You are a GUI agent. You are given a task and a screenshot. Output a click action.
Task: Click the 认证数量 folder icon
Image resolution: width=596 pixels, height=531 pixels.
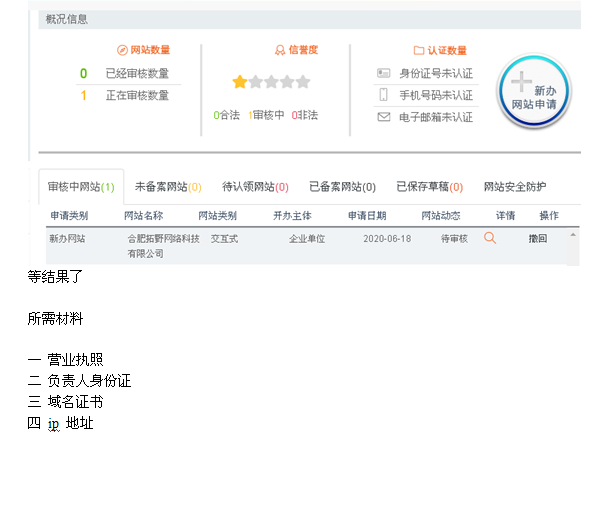pos(418,50)
